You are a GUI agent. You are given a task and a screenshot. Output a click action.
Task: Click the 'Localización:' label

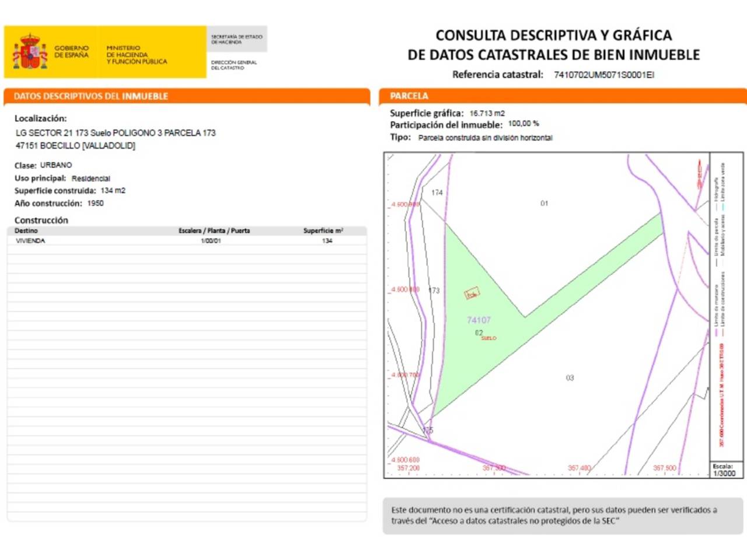pyautogui.click(x=41, y=118)
